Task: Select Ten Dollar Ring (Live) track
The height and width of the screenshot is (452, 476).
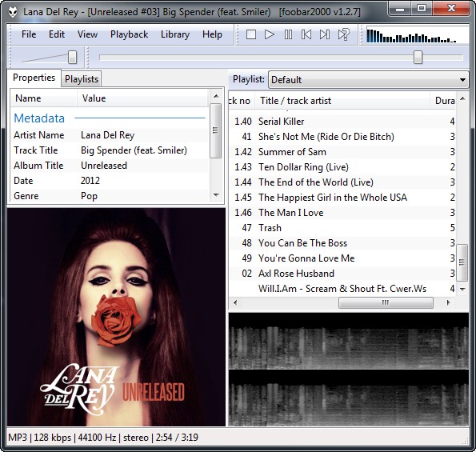Action: tap(342, 167)
